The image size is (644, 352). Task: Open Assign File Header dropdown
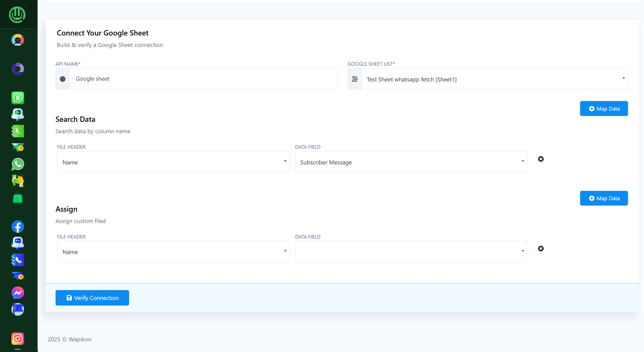pos(173,252)
